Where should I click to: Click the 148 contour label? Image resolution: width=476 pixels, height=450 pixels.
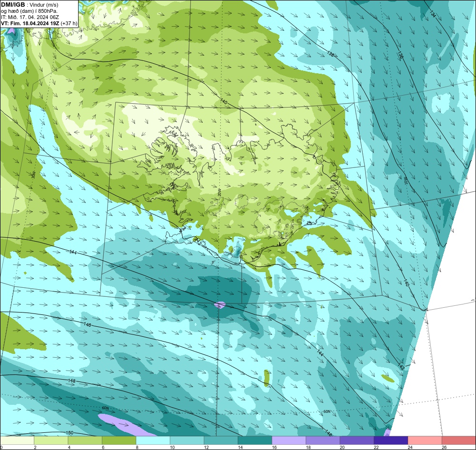tap(72, 381)
